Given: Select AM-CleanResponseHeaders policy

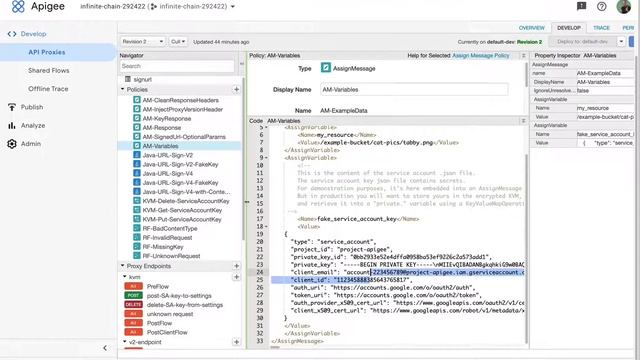Looking at the screenshot, I should (180, 100).
